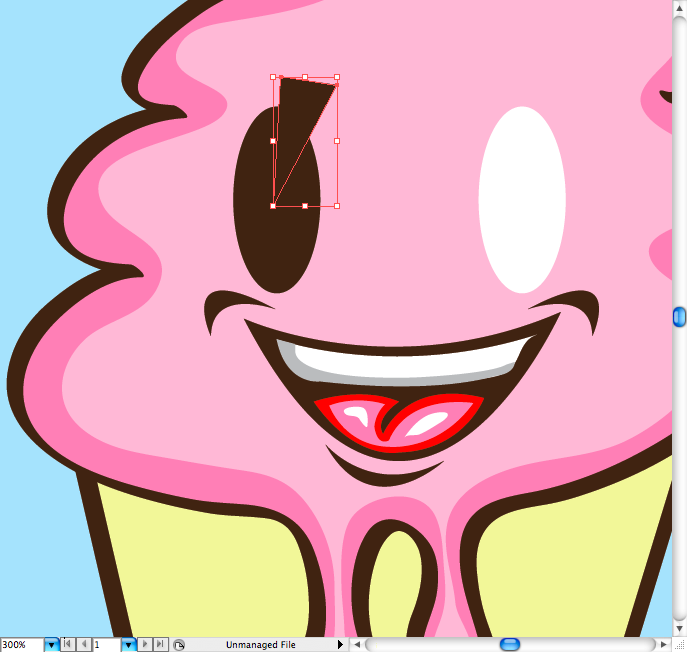Click the vertical scrollbar blue thumb
687x652 pixels.
pos(679,317)
